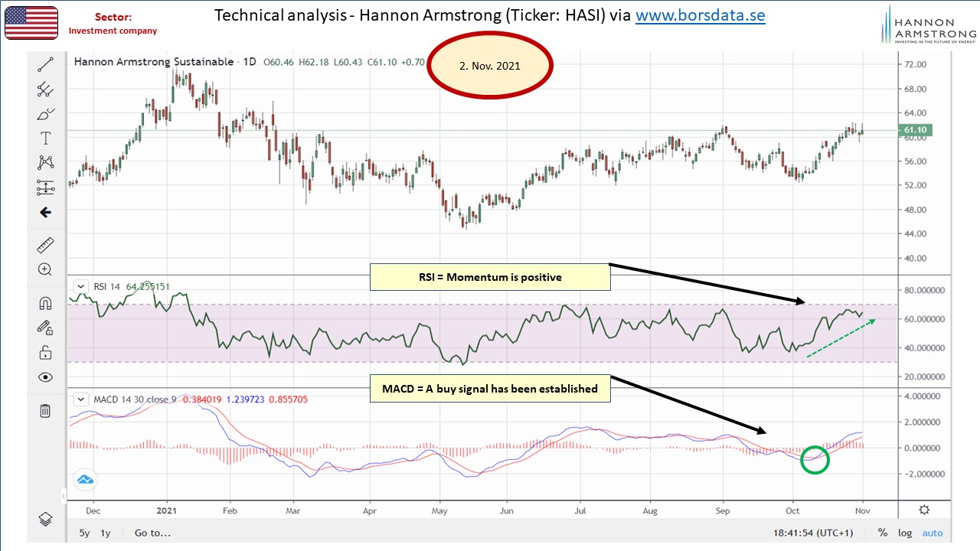980x551 pixels.
Task: Select the pitchfork tool
Action: point(45,90)
